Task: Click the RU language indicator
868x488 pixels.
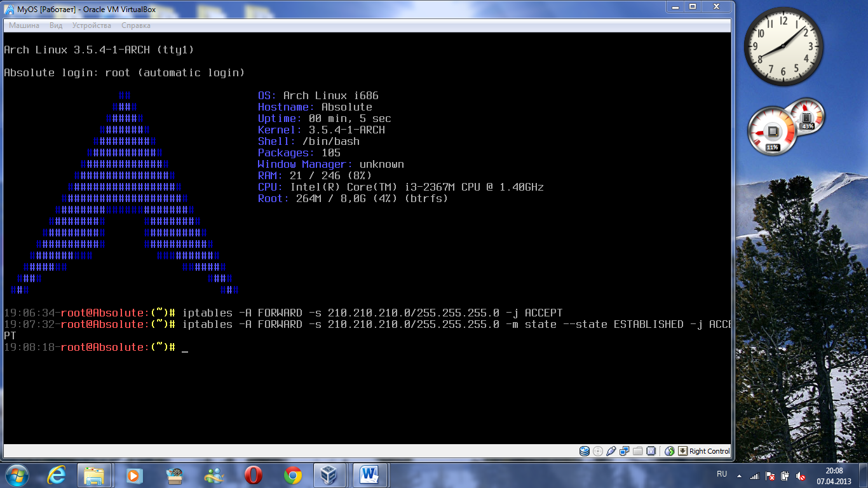Action: click(722, 474)
